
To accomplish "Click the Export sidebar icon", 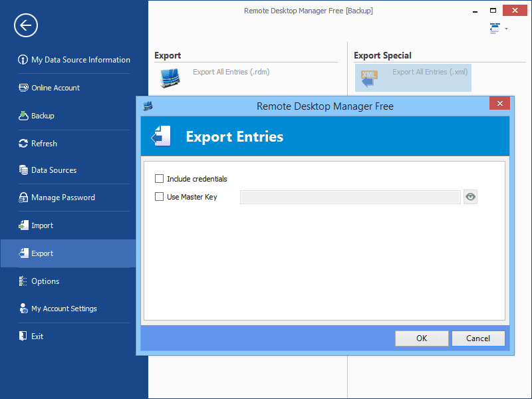I will 23,253.
